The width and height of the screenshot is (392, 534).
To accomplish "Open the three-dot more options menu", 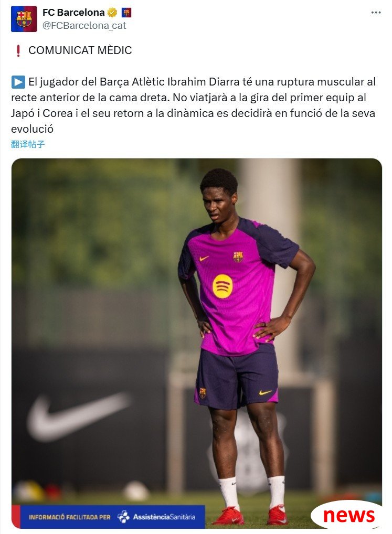I will pos(376,13).
